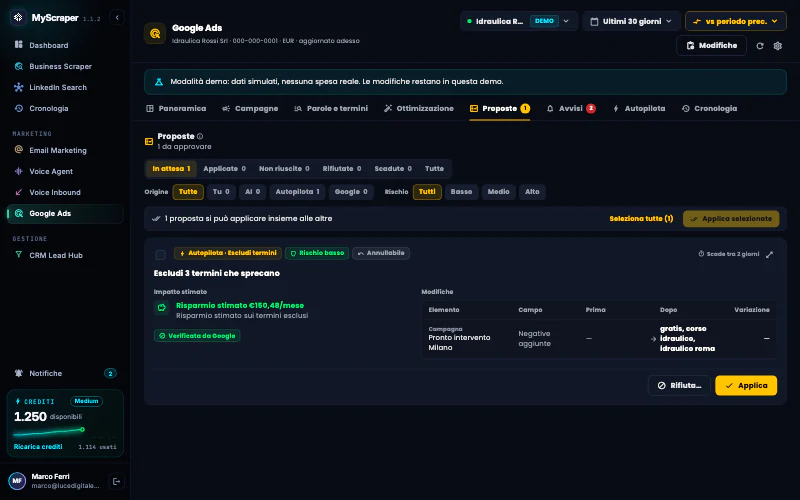The width and height of the screenshot is (800, 500).
Task: Filter proposals by In attesa
Action: point(171,168)
